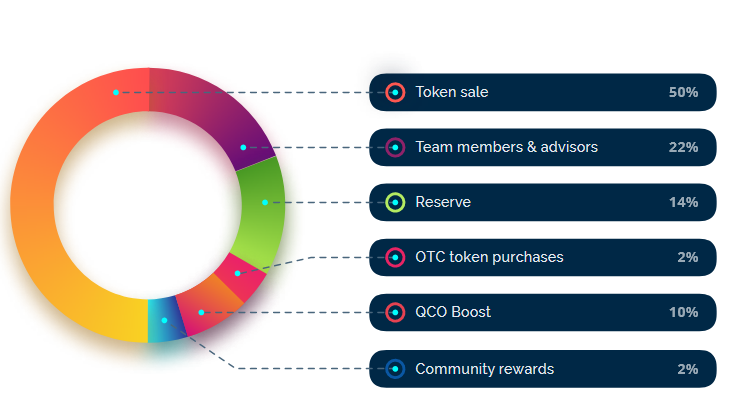
Task: Click the cyan marker dot on Reserve segment
Action: (x=265, y=203)
